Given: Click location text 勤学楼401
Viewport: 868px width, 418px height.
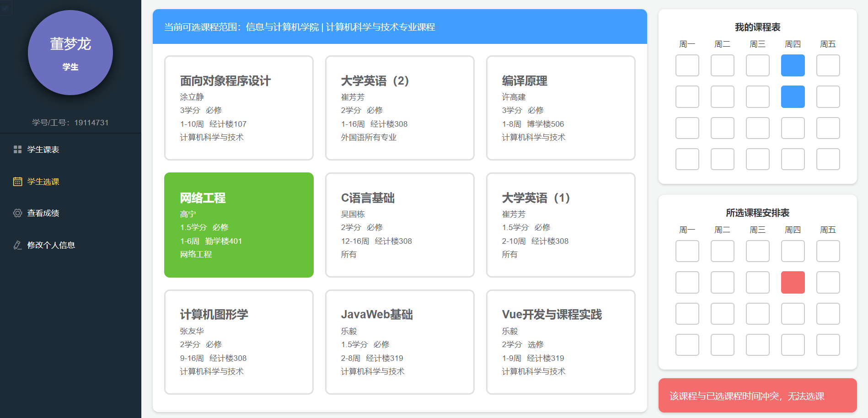Looking at the screenshot, I should [224, 241].
